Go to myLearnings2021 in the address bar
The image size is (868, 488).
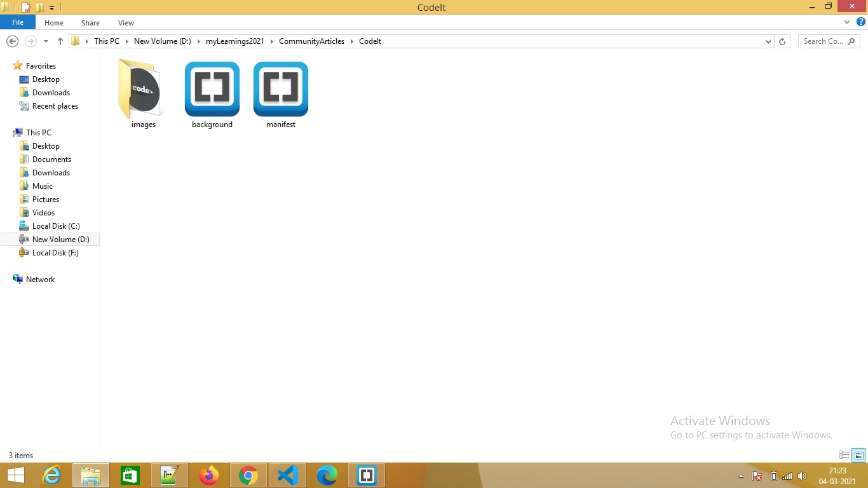(x=235, y=41)
